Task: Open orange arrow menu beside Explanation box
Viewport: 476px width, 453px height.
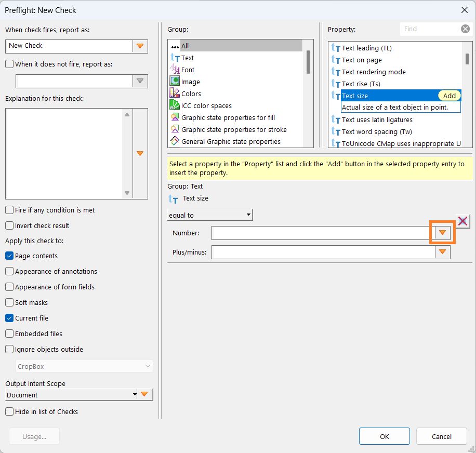Action: tap(140, 154)
